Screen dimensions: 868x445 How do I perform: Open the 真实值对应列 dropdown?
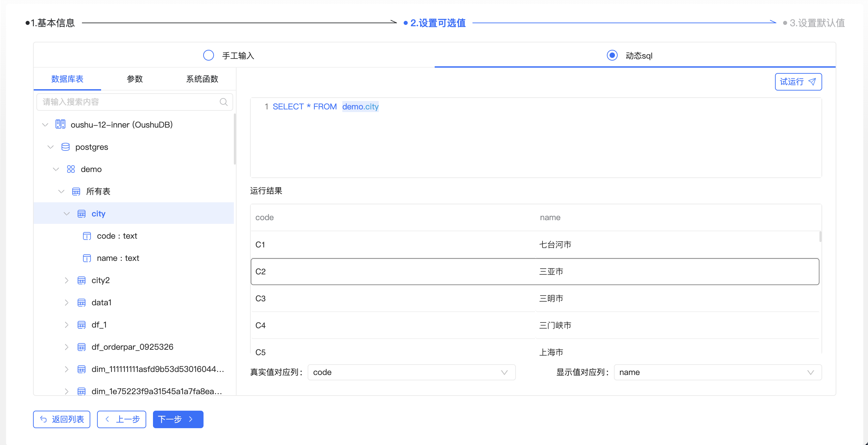tap(411, 372)
